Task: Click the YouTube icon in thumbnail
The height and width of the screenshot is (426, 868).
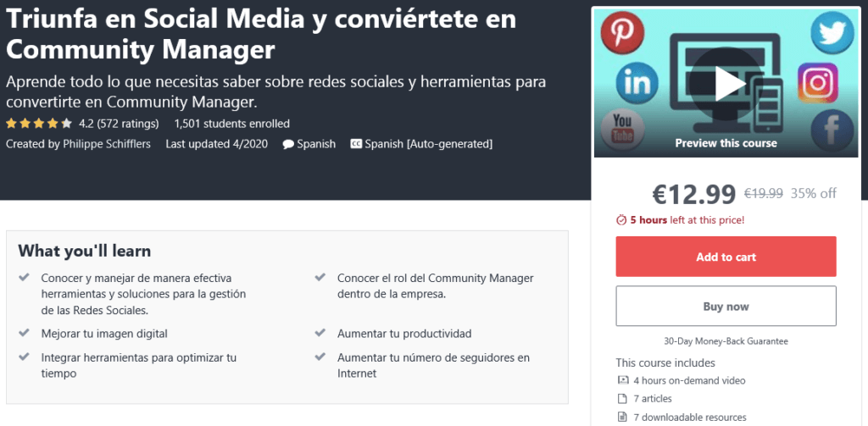Action: 621,129
